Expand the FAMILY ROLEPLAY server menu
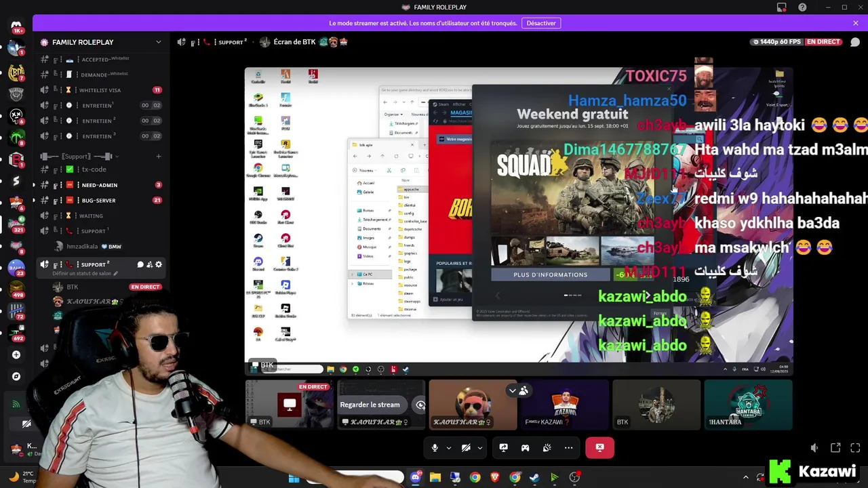868x488 pixels. click(x=102, y=42)
